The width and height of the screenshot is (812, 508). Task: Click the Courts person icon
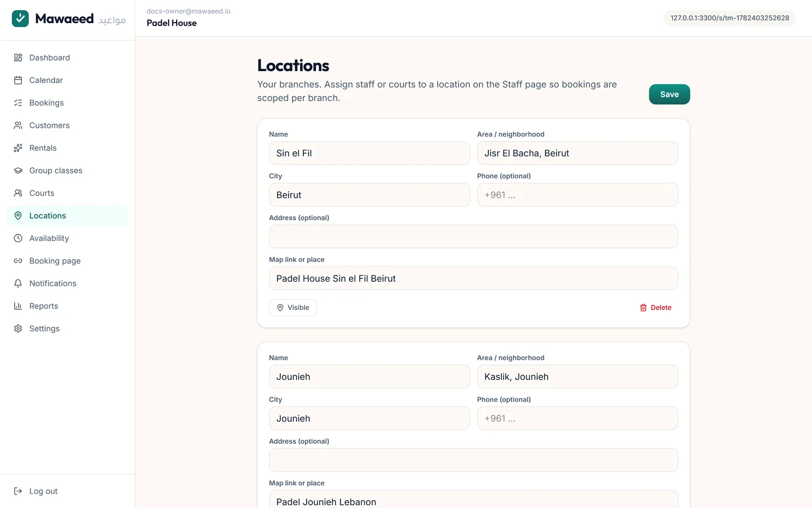(18, 193)
